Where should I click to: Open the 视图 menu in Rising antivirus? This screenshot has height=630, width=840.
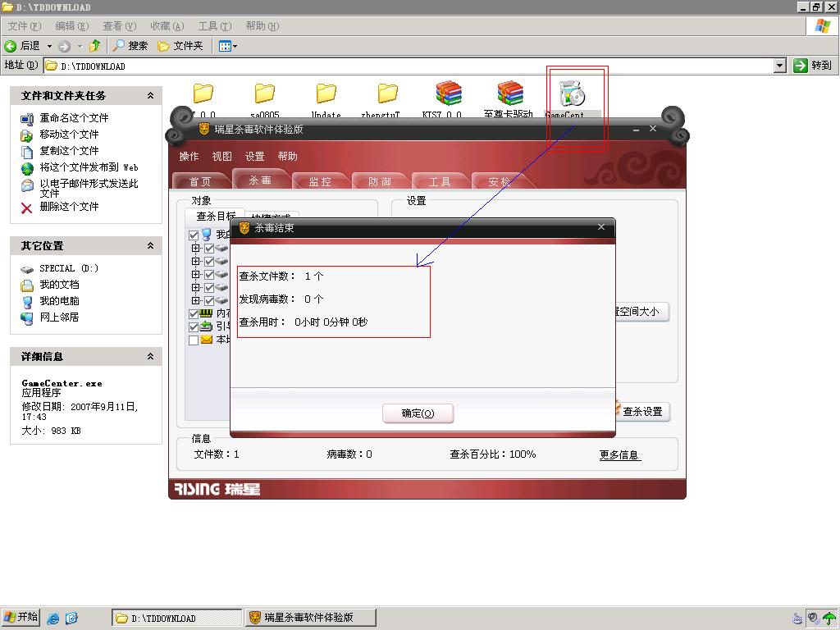(221, 157)
